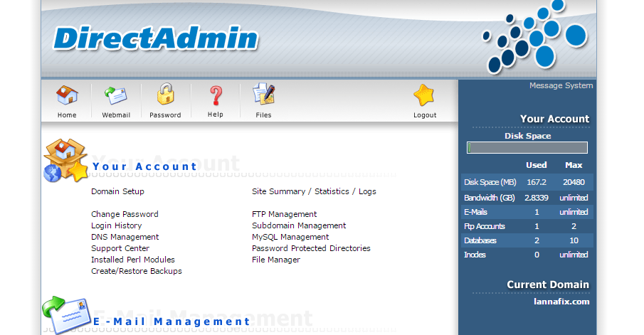Open Create/Restore Backups
This screenshot has width=644, height=335.
[x=137, y=271]
